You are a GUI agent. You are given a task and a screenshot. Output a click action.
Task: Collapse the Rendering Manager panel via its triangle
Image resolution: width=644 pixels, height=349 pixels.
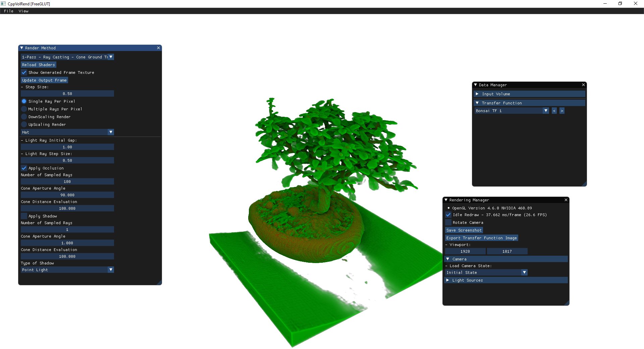pos(446,200)
